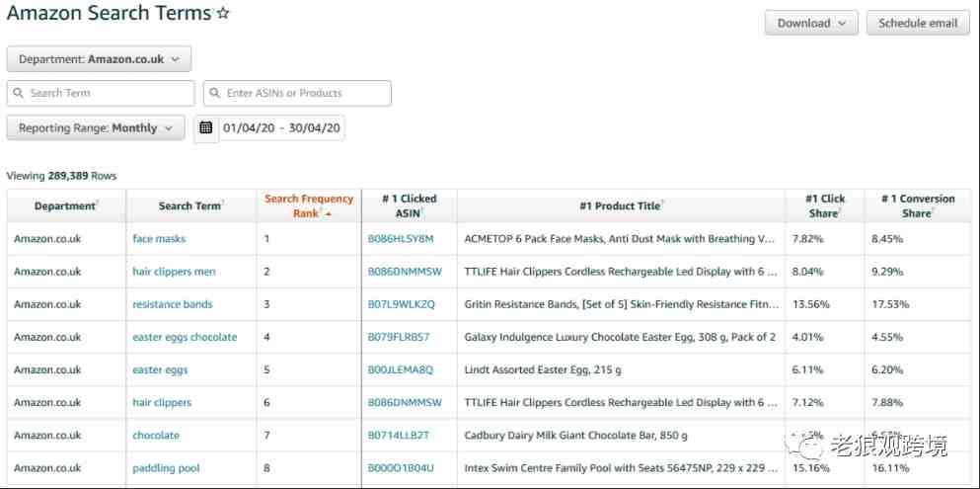
Task: Select the 6.20% conversion share cell
Action: (x=887, y=369)
